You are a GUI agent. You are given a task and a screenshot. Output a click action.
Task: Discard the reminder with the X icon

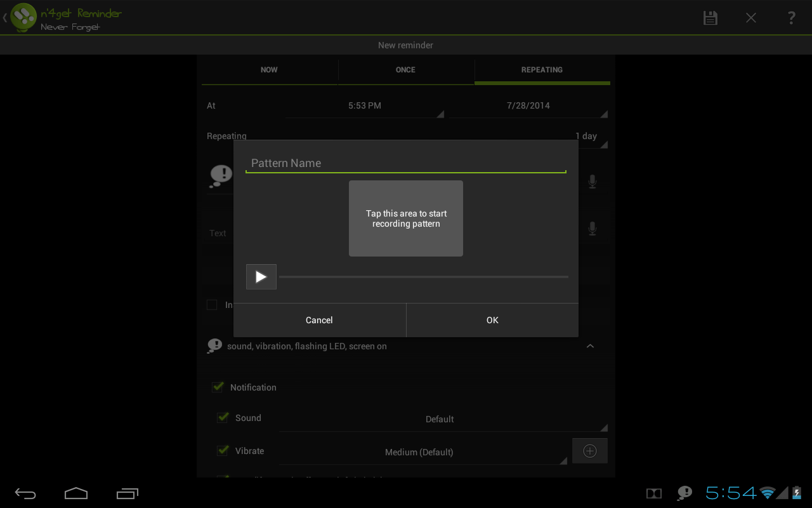pos(751,18)
